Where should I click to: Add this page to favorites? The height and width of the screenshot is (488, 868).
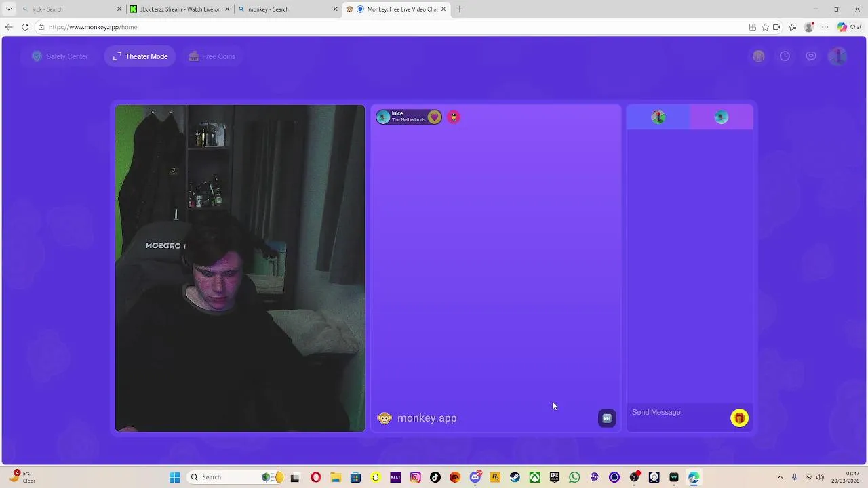coord(765,27)
